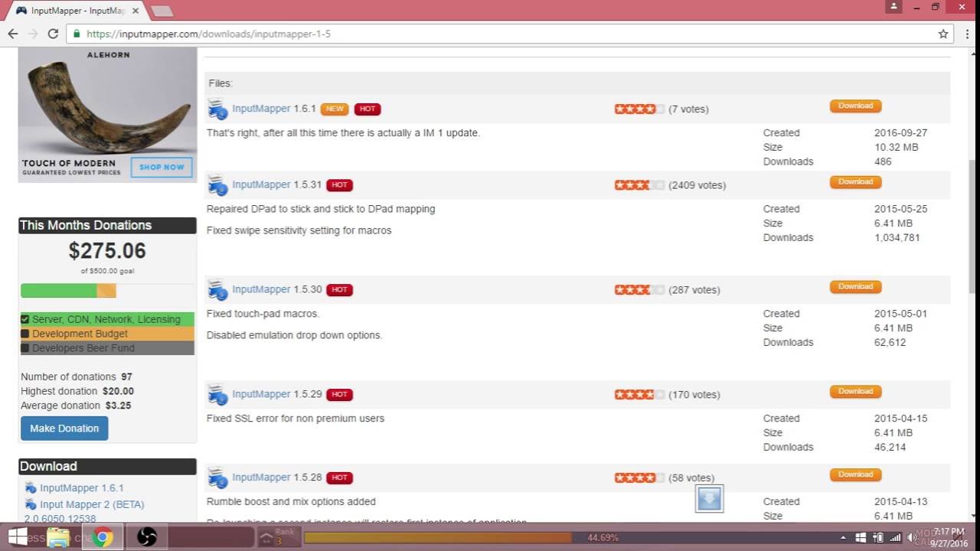Screen dimensions: 980x551
Task: Open File Explorer from the taskbar
Action: click(58, 537)
